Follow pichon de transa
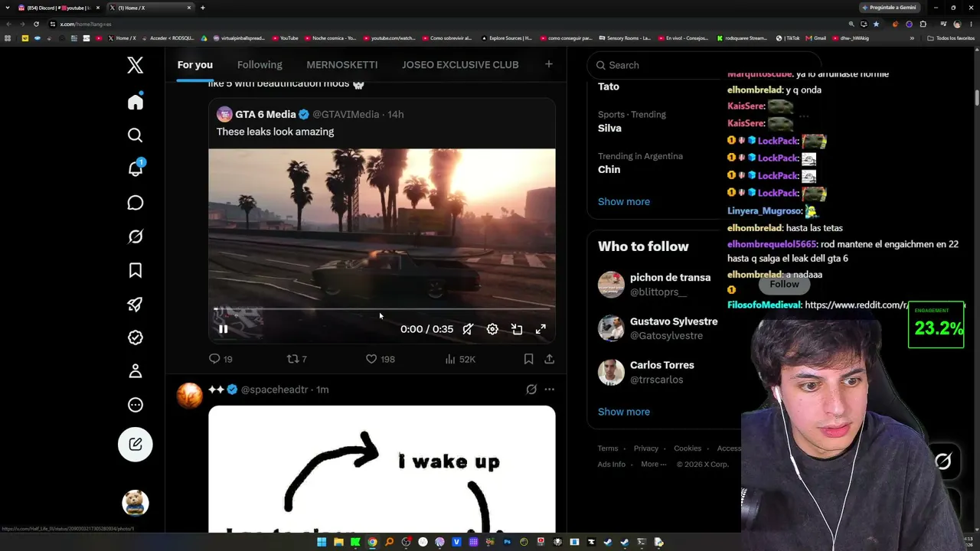The image size is (980, 551). coord(784,284)
